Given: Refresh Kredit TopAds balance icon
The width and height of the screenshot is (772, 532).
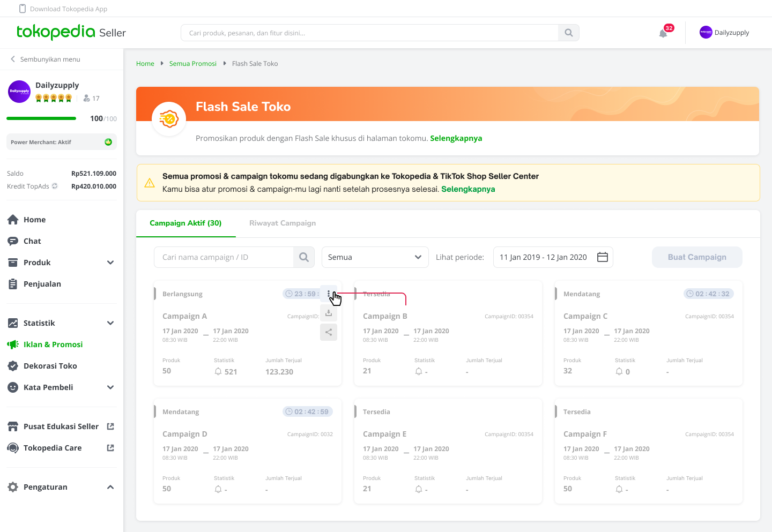Looking at the screenshot, I should [55, 186].
